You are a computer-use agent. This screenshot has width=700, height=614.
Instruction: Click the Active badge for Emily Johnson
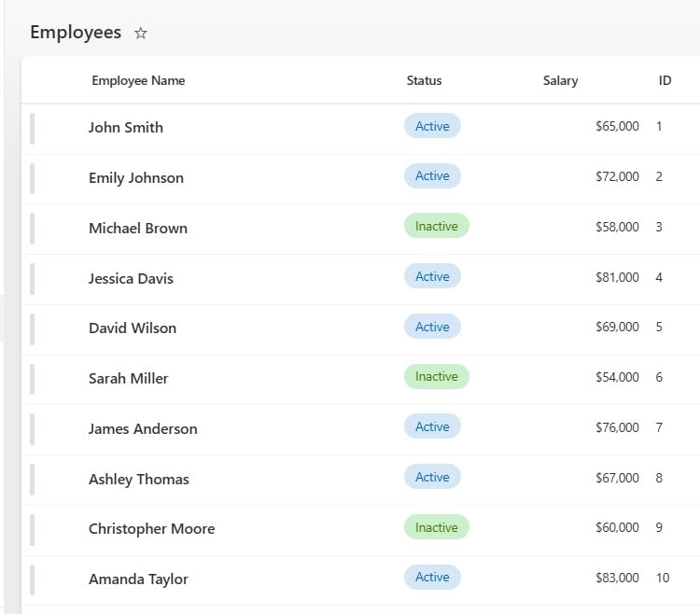tap(432, 175)
